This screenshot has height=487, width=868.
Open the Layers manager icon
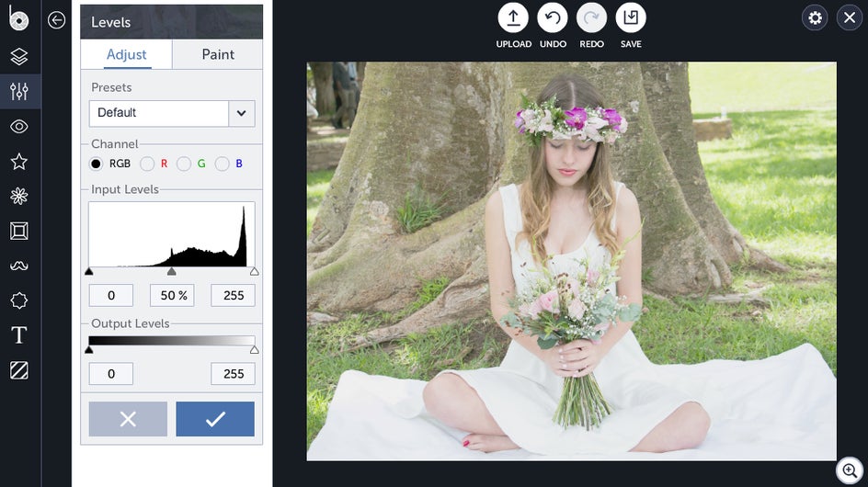[18, 56]
